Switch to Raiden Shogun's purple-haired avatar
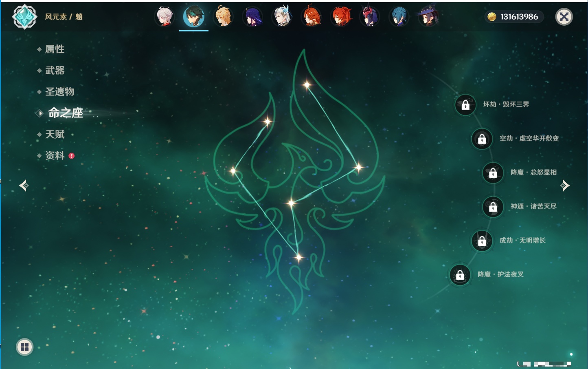The height and width of the screenshot is (369, 588). click(252, 17)
